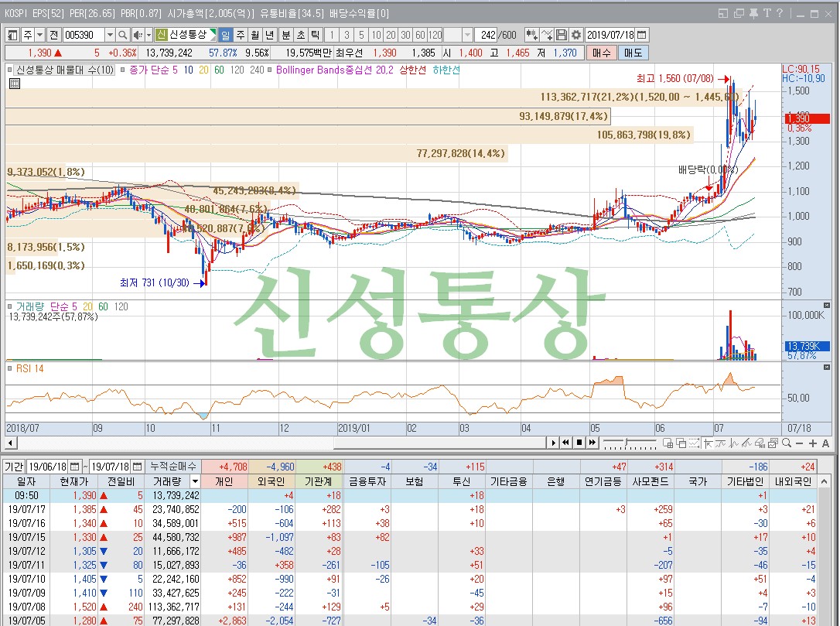Open calendar icon next to 19/07/18 date

pos(138,467)
